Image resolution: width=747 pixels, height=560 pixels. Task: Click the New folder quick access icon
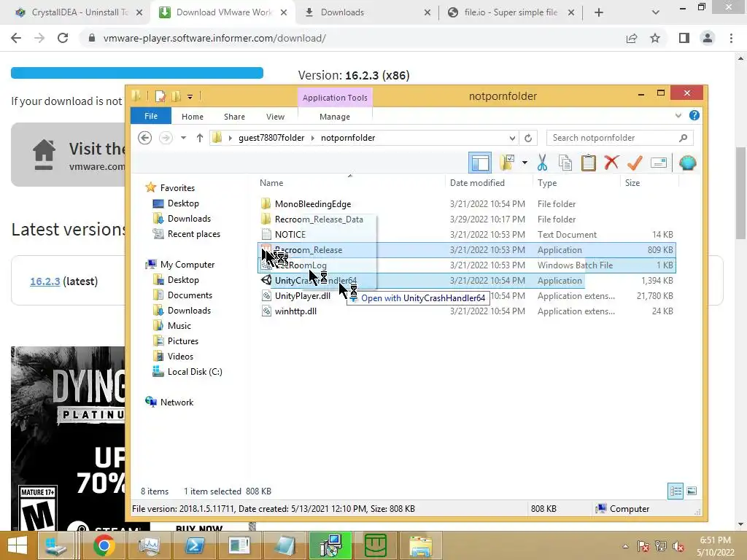[x=176, y=96]
